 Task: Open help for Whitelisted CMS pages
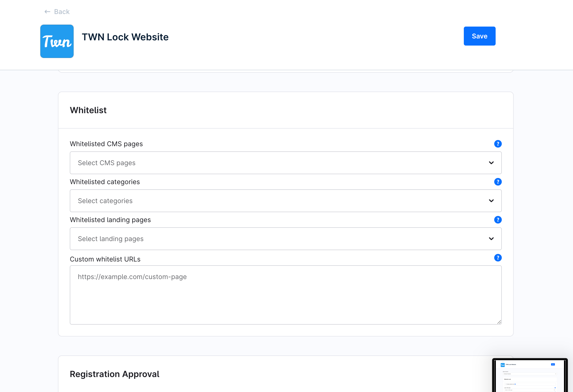click(x=498, y=144)
